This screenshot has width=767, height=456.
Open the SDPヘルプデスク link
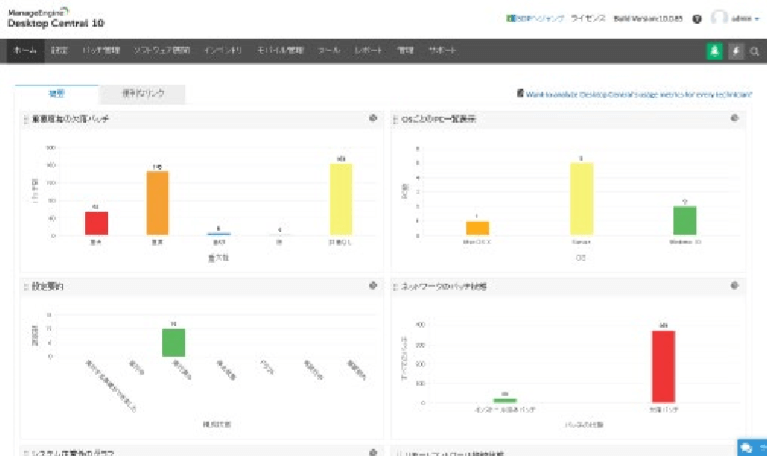(540, 19)
